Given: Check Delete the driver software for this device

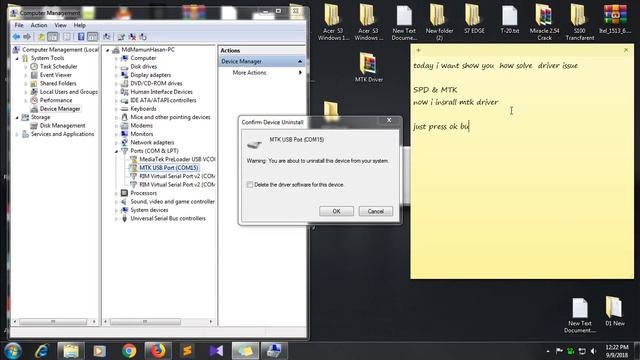Looking at the screenshot, I should click(250, 184).
